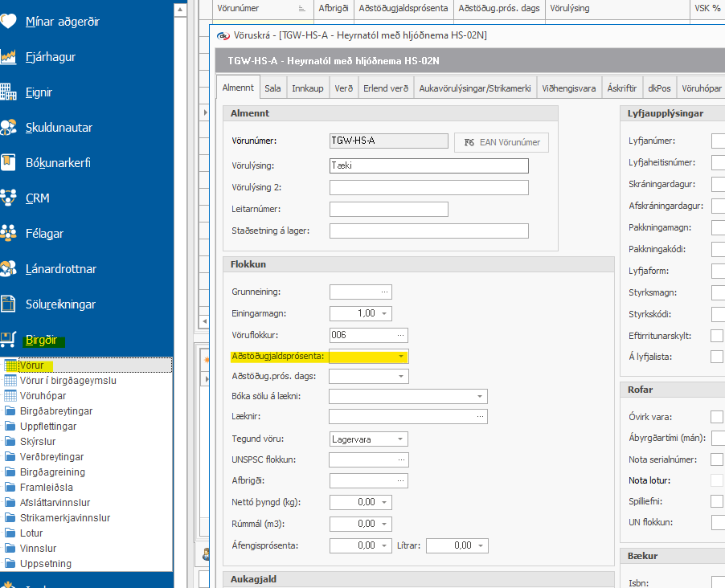Viewport: 725px width, 588px height.
Task: Open the Erlend verð tab
Action: (386, 88)
